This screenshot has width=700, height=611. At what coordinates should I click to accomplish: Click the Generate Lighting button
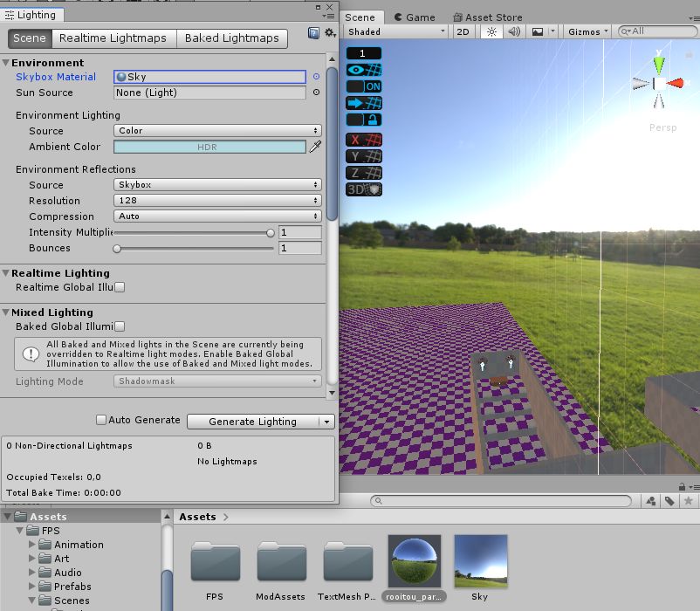[x=253, y=421]
